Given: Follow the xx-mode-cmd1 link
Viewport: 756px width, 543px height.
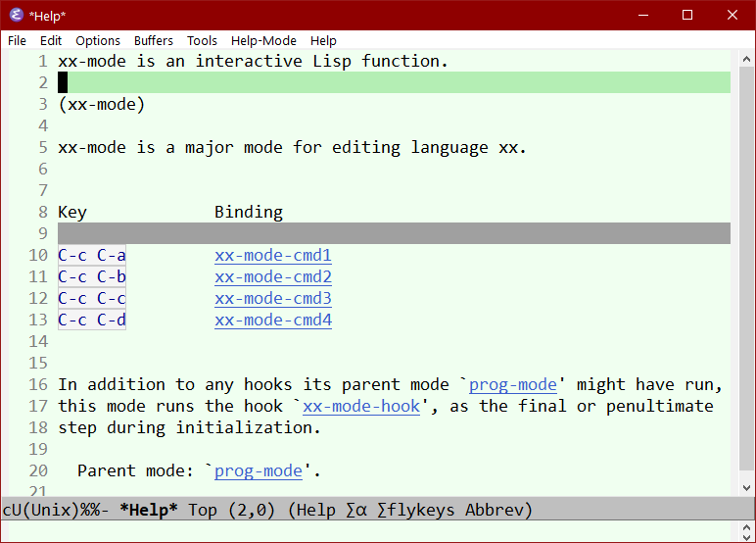Looking at the screenshot, I should pos(273,255).
